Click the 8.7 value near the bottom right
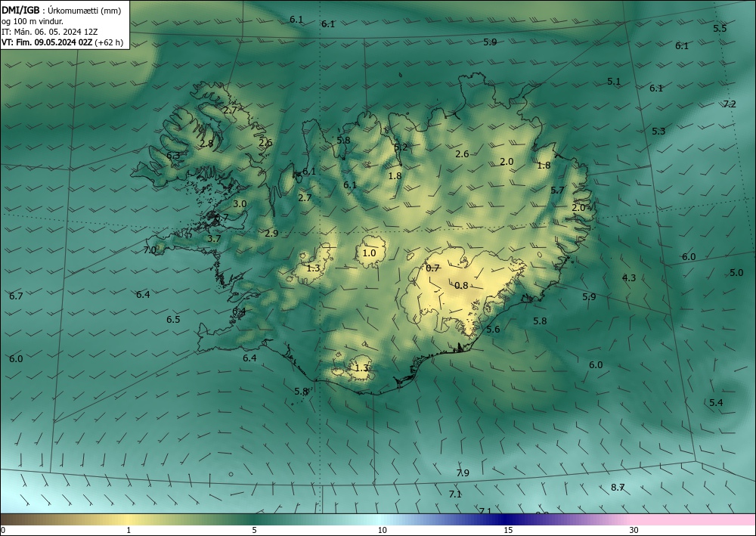 coord(618,488)
